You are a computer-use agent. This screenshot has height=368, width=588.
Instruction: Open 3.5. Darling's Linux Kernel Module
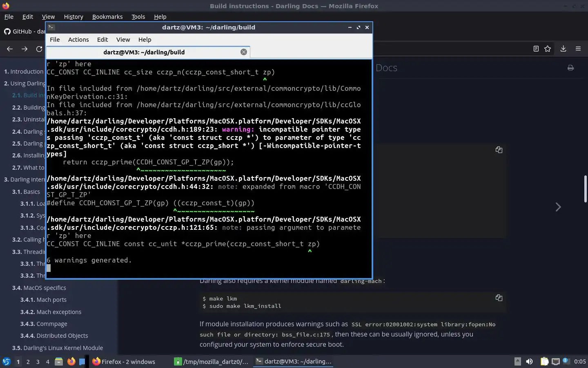58,348
